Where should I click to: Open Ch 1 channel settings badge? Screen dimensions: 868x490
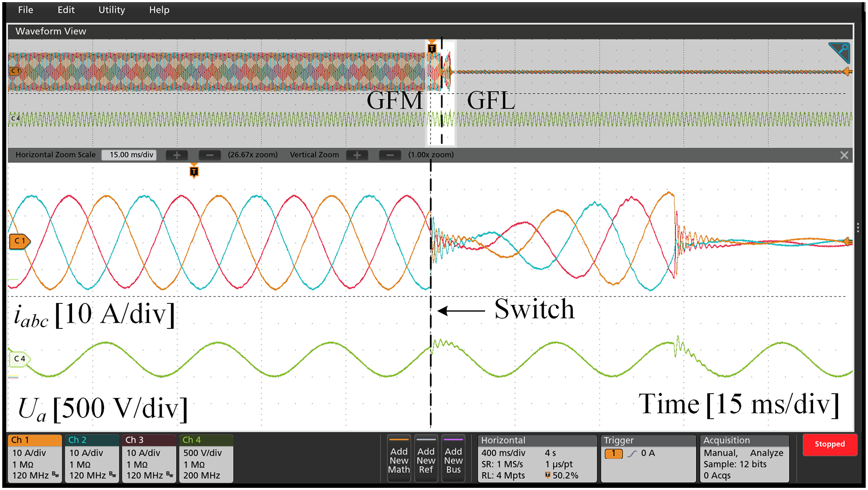(x=35, y=458)
